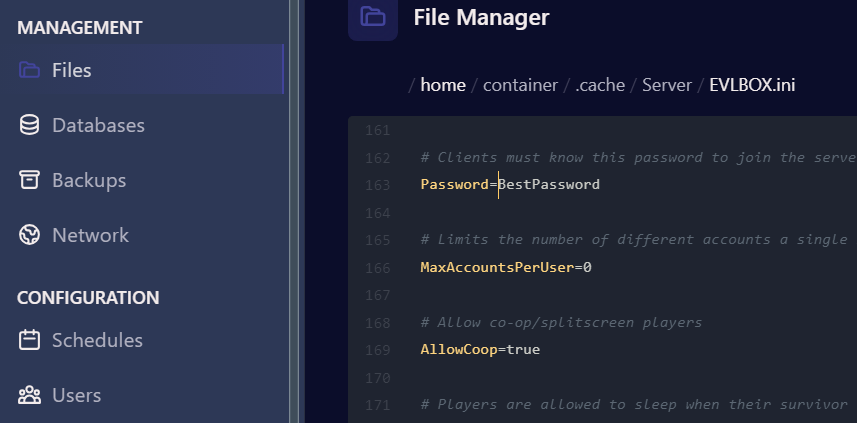Open the container breadcrumb folder

tap(520, 85)
